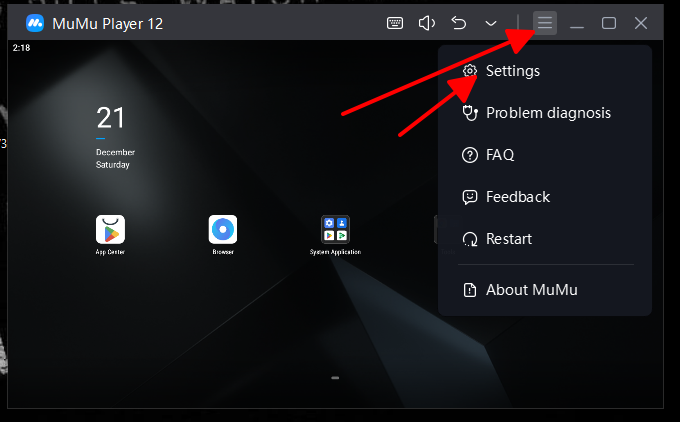This screenshot has width=680, height=422.
Task: Close the MuMu Player window
Action: (641, 23)
